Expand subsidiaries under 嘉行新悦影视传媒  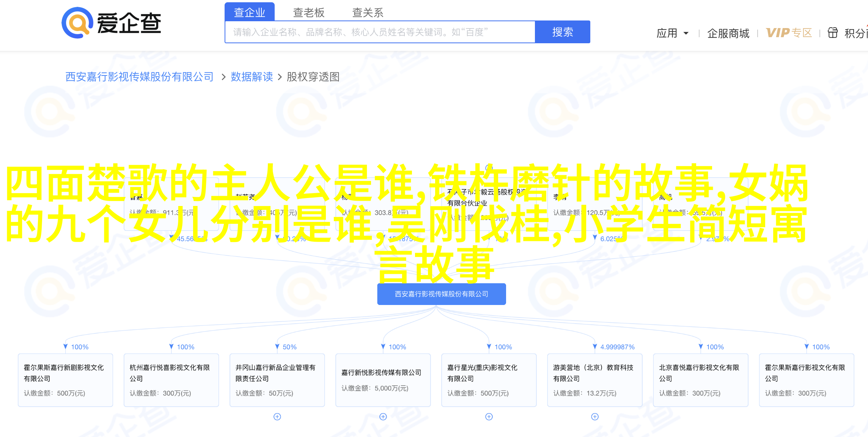point(383,417)
